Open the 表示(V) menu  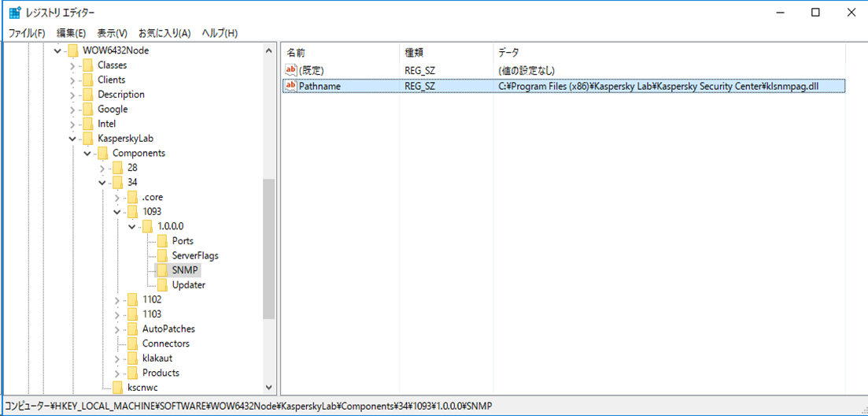[112, 33]
